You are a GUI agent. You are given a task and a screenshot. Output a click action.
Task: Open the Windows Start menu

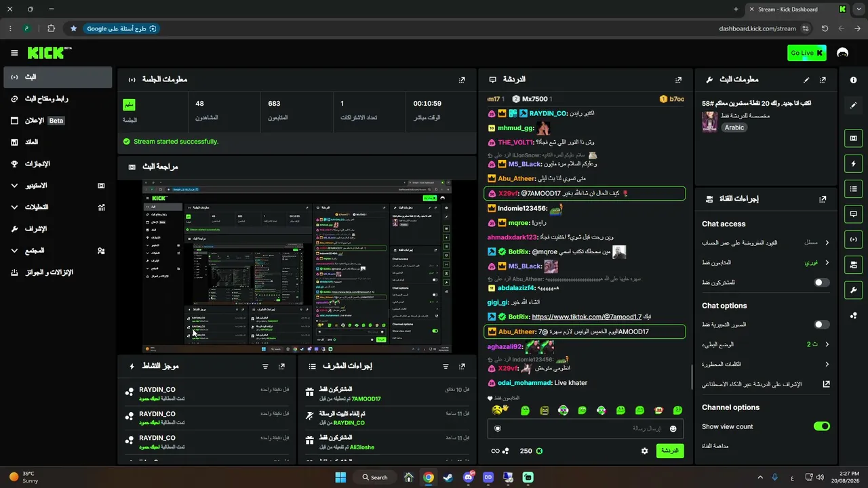tap(340, 477)
